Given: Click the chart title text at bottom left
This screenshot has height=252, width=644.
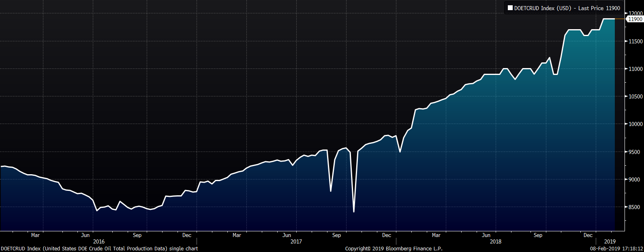Looking at the screenshot, I should [x=99, y=248].
